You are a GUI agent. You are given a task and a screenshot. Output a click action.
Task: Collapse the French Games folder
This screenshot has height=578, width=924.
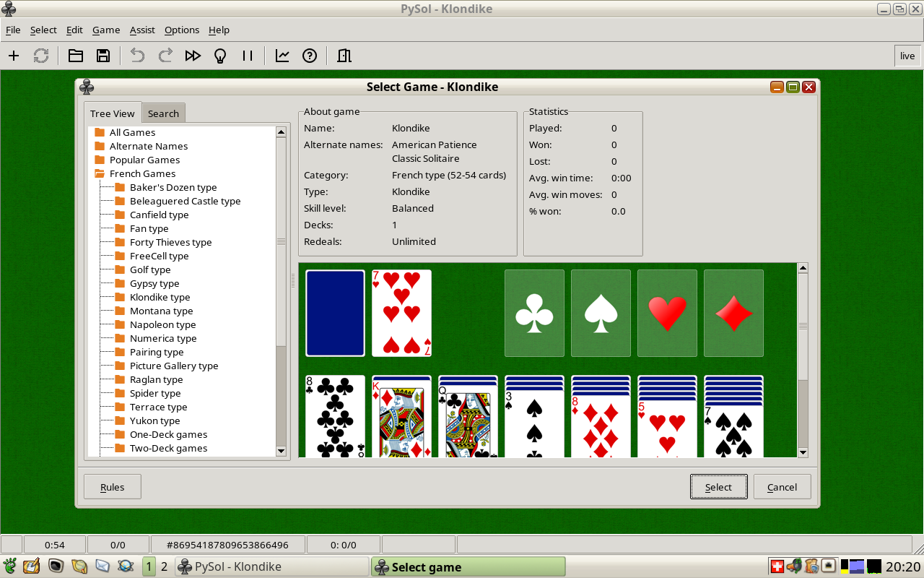pyautogui.click(x=100, y=173)
